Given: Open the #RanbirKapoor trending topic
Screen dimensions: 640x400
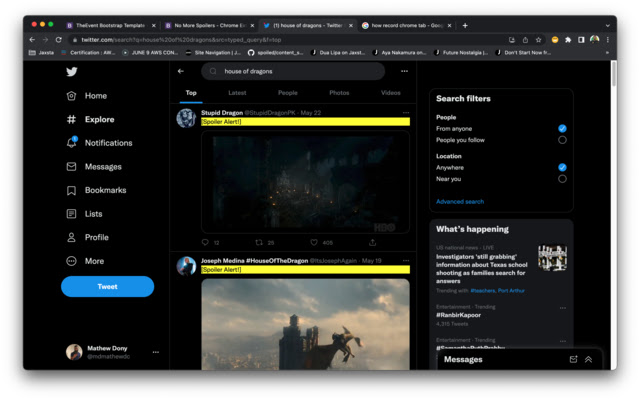Looking at the screenshot, I should (458, 315).
